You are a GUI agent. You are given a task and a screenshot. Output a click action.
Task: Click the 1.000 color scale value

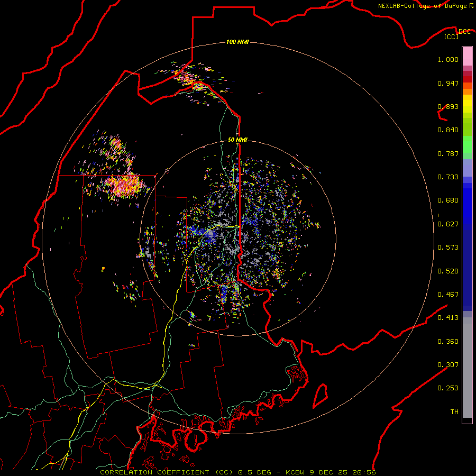pos(448,59)
